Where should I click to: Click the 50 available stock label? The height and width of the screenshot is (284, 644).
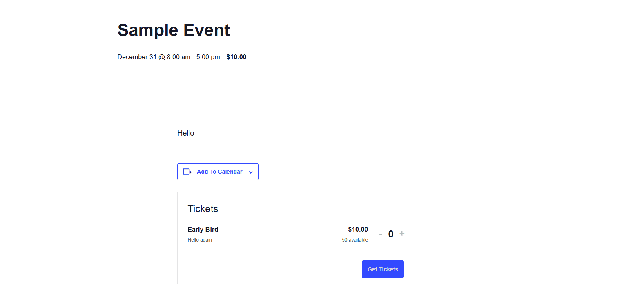pos(355,240)
